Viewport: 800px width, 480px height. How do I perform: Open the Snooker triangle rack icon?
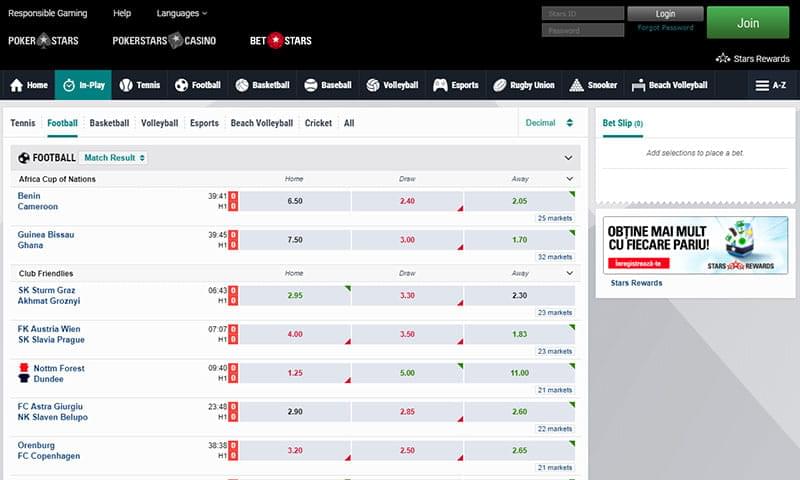[576, 85]
